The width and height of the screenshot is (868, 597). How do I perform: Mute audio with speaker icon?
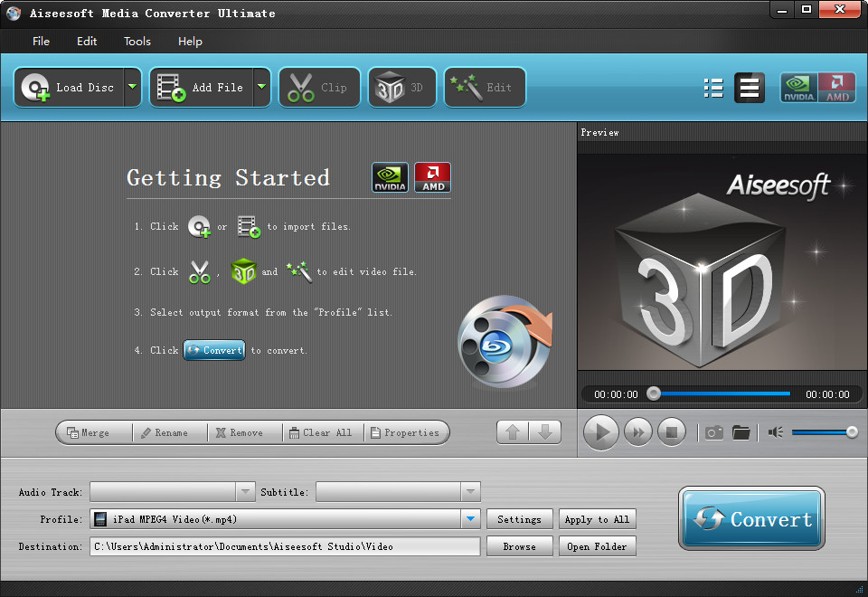775,432
